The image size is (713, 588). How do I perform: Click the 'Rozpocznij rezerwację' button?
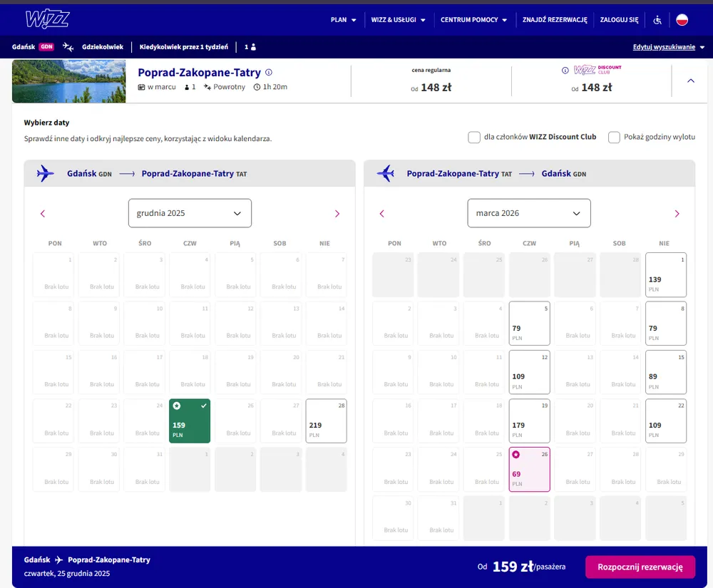pyautogui.click(x=640, y=567)
